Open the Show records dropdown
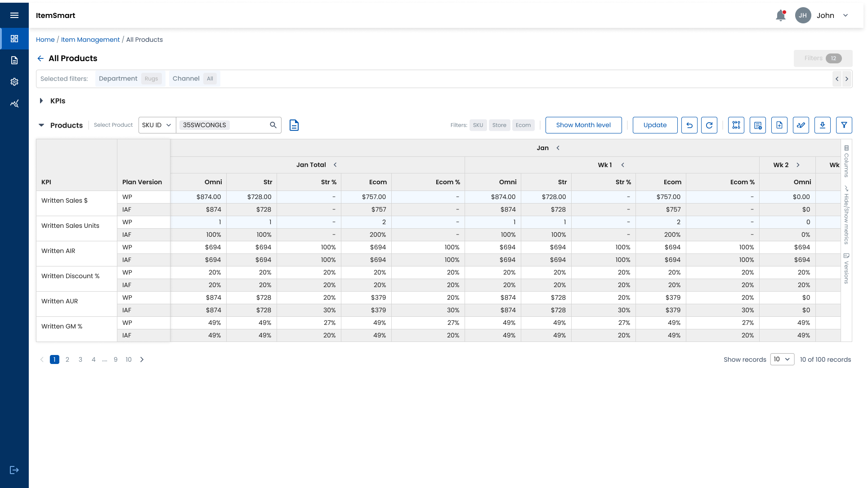Screen dimensions: 868x488 pos(782,359)
